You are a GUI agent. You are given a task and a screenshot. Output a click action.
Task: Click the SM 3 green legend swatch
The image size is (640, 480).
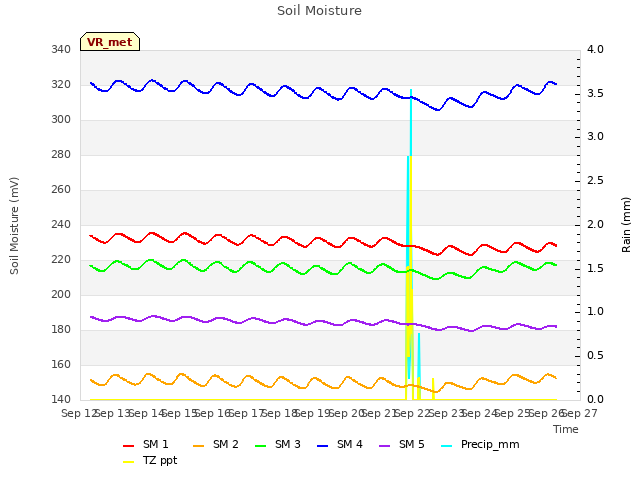(260, 446)
